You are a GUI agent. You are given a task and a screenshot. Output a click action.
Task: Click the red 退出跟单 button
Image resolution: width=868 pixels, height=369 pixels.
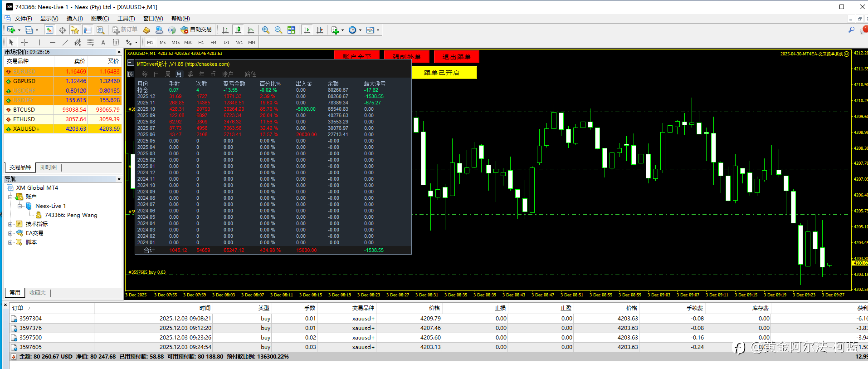tap(456, 57)
